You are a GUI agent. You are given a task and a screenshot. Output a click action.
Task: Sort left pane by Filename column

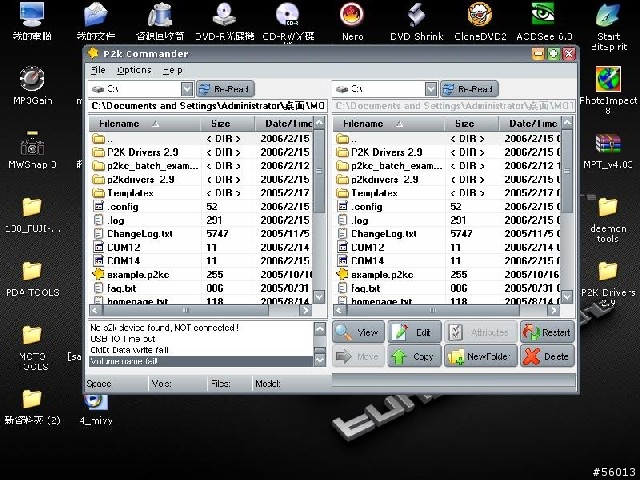coord(144,124)
